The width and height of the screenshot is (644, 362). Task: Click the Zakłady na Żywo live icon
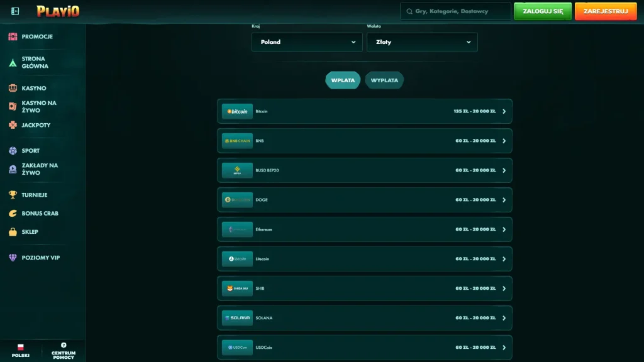coord(13,169)
